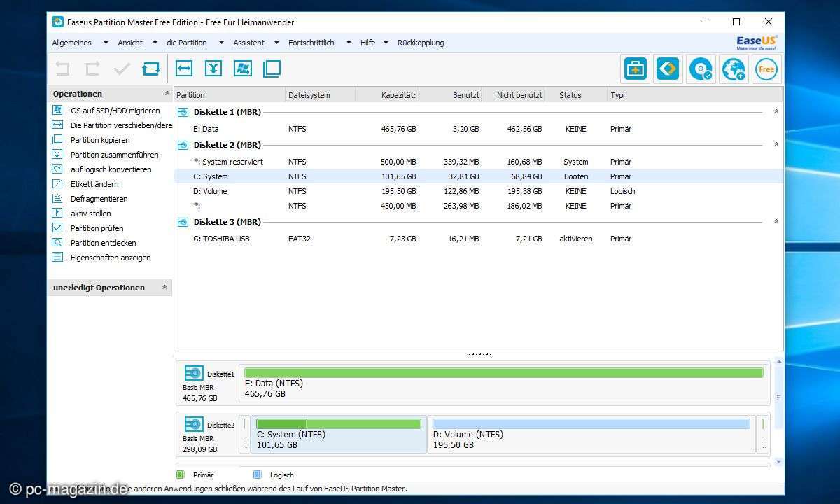Click the Partition entdecken magnifier icon
840x504 pixels.
coord(57,242)
